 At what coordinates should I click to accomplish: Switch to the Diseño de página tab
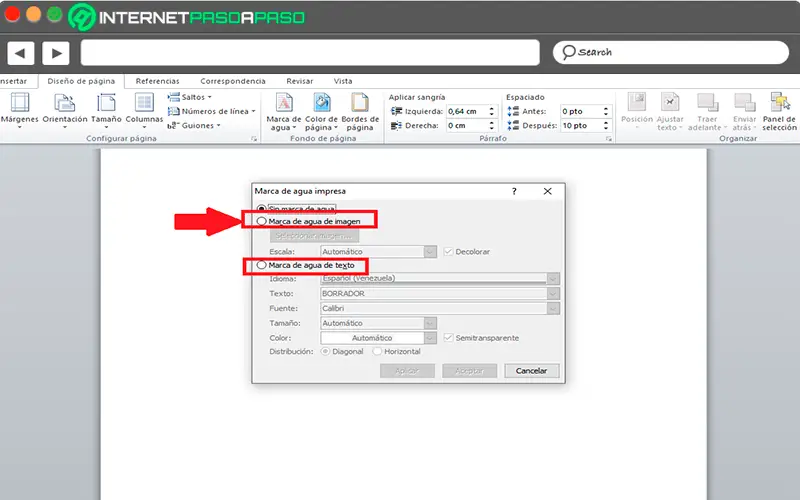pos(81,81)
